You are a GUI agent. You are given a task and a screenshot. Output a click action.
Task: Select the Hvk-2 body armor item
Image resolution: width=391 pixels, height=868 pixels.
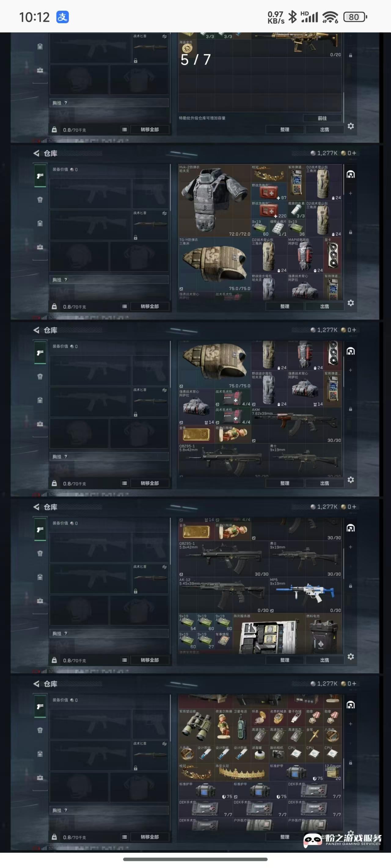point(214,201)
